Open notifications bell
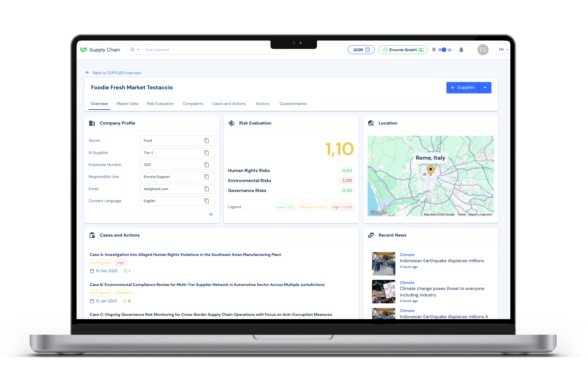The height and width of the screenshot is (386, 588). [461, 50]
